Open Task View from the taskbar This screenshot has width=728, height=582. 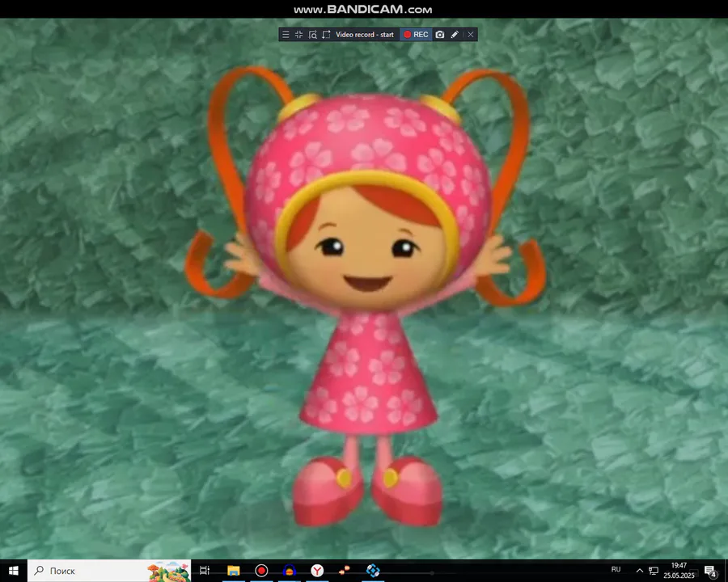[205, 571]
